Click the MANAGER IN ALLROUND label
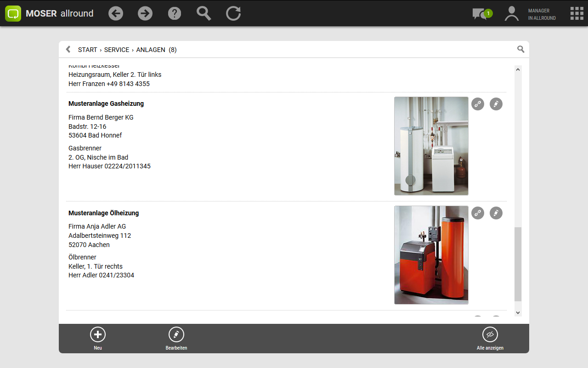The width and height of the screenshot is (588, 368). click(x=542, y=14)
